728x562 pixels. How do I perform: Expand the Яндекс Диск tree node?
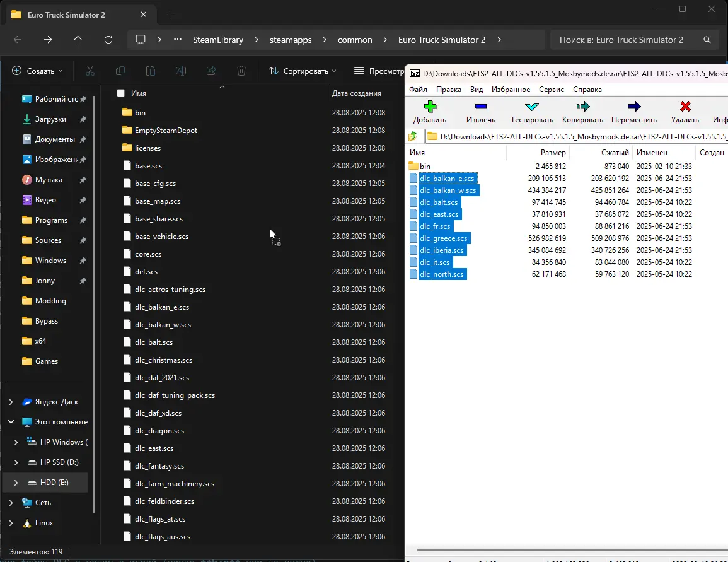(x=11, y=402)
